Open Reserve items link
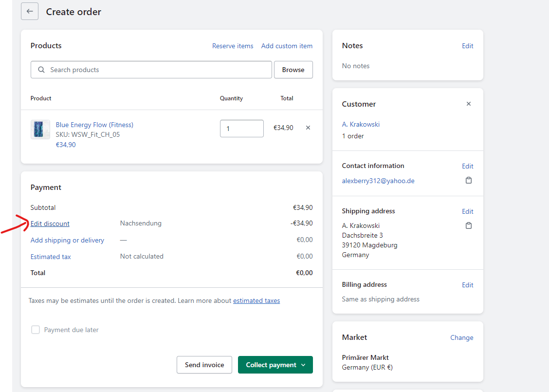The width and height of the screenshot is (549, 392). (x=233, y=46)
